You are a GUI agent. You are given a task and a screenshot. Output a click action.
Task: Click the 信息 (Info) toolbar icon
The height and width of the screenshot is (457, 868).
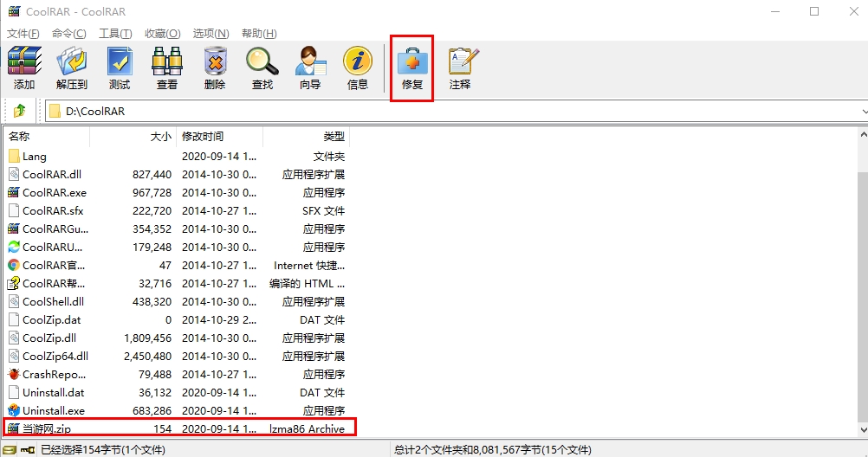(358, 61)
